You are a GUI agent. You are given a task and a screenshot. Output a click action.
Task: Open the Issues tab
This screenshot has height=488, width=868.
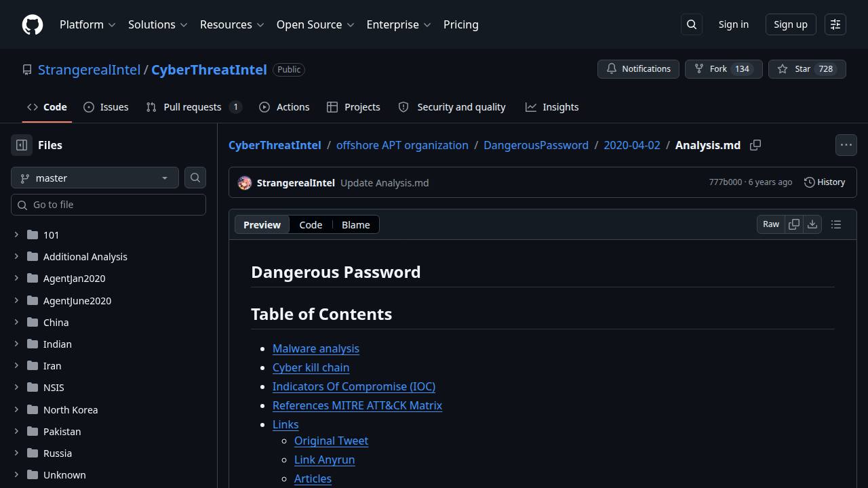click(x=106, y=107)
